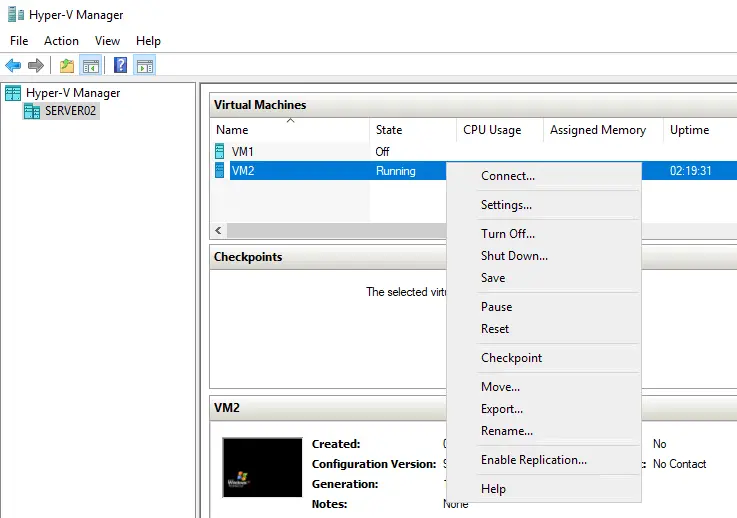Select Hyper-V Manager root tree node
This screenshot has height=518, width=737.
(72, 93)
